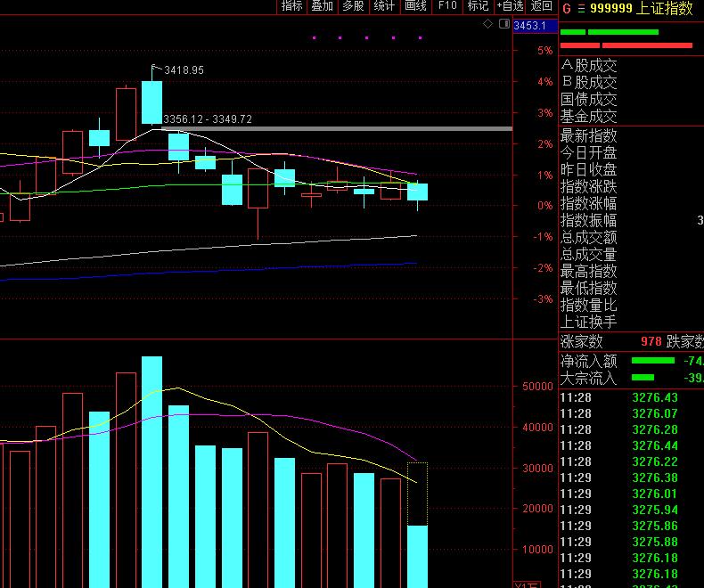Click the tallest cyan volume bar

point(151,472)
